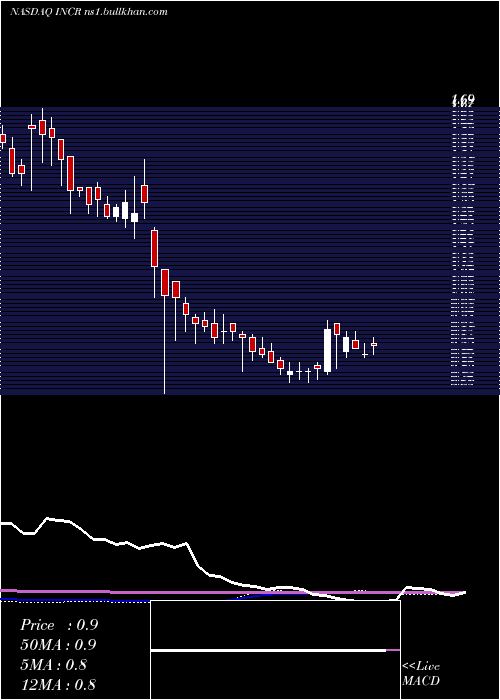Click the last candlestick on the chart
500x700 pixels.
[x=374, y=345]
